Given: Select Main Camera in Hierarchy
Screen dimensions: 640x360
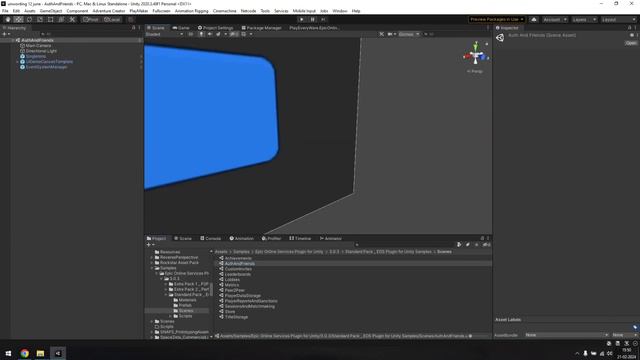Looking at the screenshot, I should 38,46.
